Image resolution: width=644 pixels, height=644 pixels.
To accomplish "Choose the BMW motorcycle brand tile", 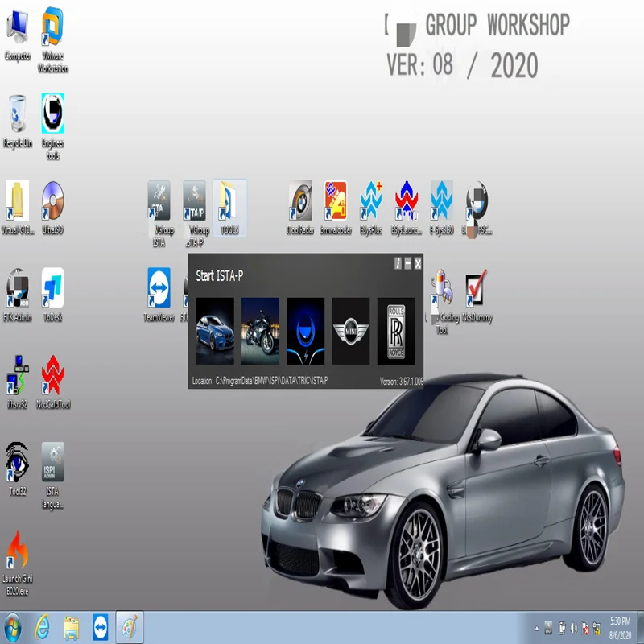I will pyautogui.click(x=260, y=331).
